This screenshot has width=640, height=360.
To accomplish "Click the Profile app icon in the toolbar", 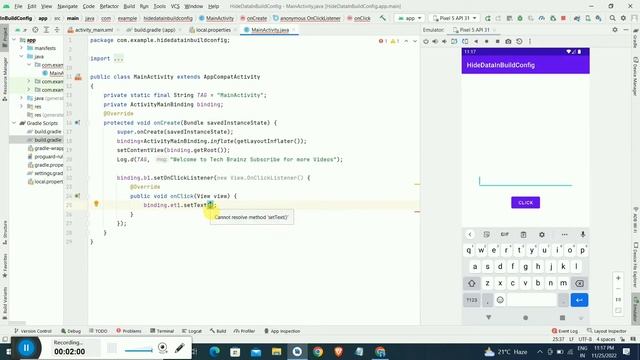I will pyautogui.click(x=542, y=18).
